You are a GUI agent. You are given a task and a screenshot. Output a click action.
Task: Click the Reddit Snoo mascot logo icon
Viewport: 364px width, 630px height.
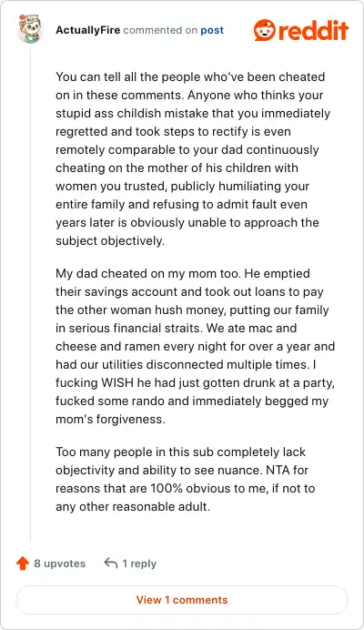(x=265, y=30)
